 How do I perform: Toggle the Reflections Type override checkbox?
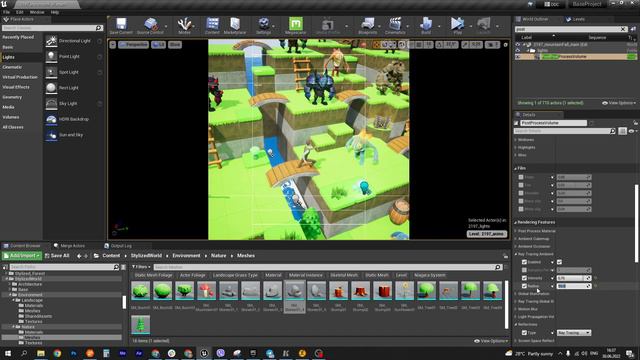[524, 333]
